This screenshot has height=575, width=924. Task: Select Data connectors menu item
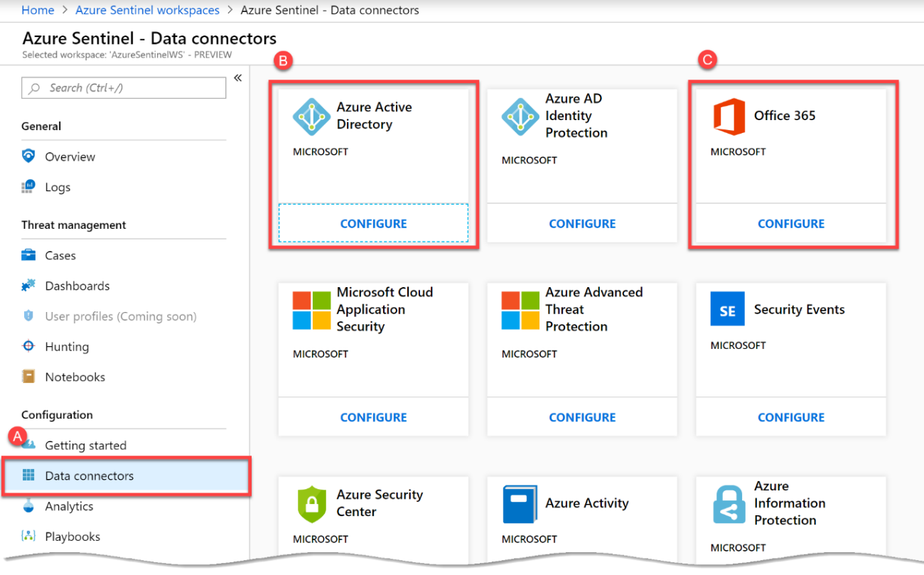(127, 475)
